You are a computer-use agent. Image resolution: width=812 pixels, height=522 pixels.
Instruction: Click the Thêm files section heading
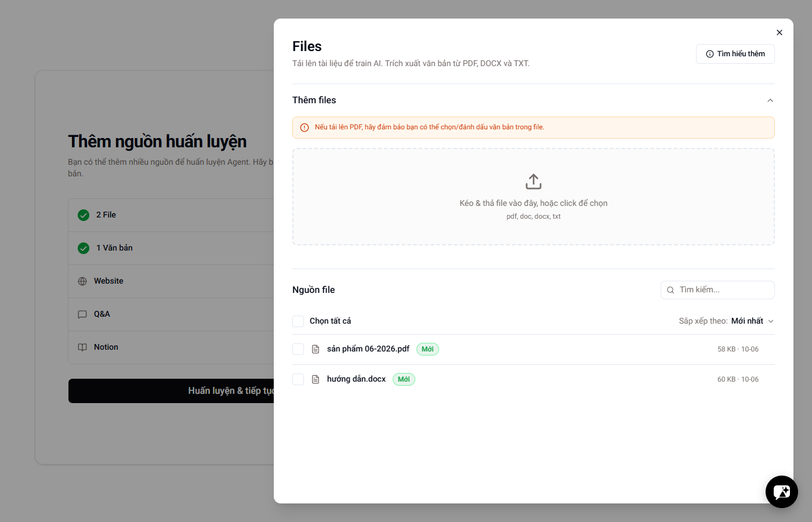click(314, 100)
